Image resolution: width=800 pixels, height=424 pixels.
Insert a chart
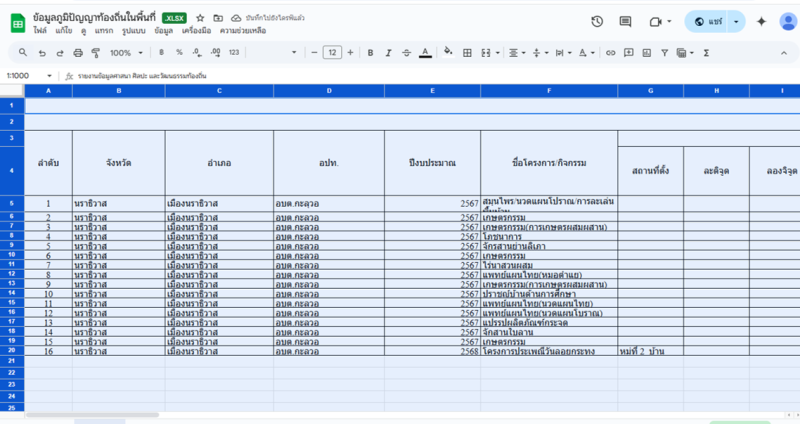(x=646, y=53)
